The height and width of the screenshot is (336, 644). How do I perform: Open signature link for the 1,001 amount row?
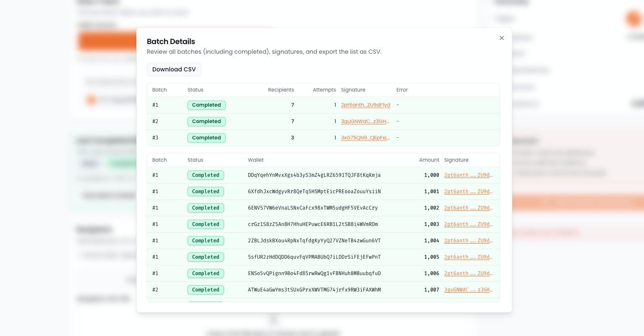468,192
